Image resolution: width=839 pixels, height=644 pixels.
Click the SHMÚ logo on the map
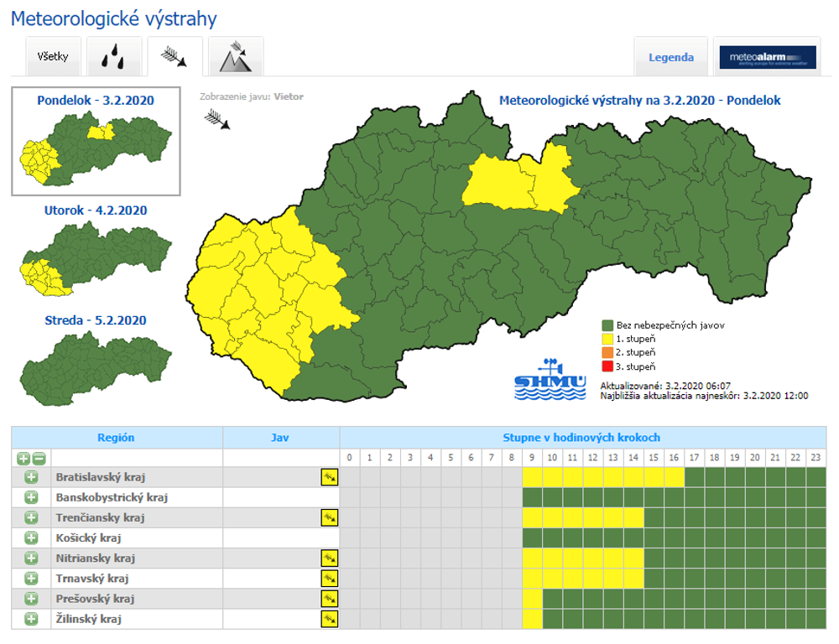click(x=550, y=379)
